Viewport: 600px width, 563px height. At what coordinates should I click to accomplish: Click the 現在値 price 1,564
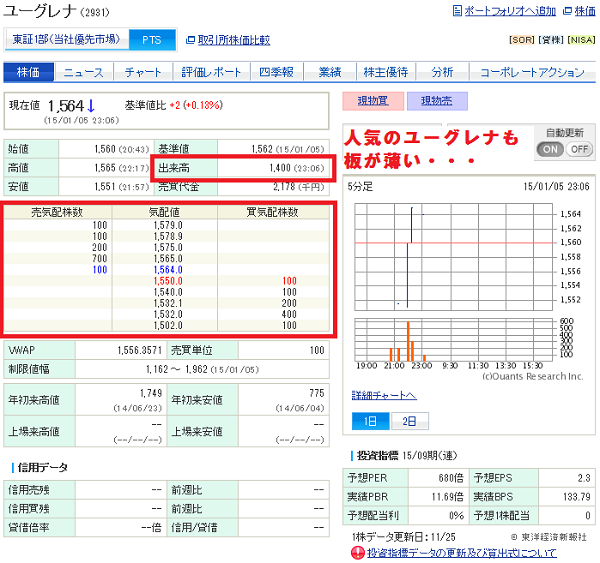coord(65,106)
